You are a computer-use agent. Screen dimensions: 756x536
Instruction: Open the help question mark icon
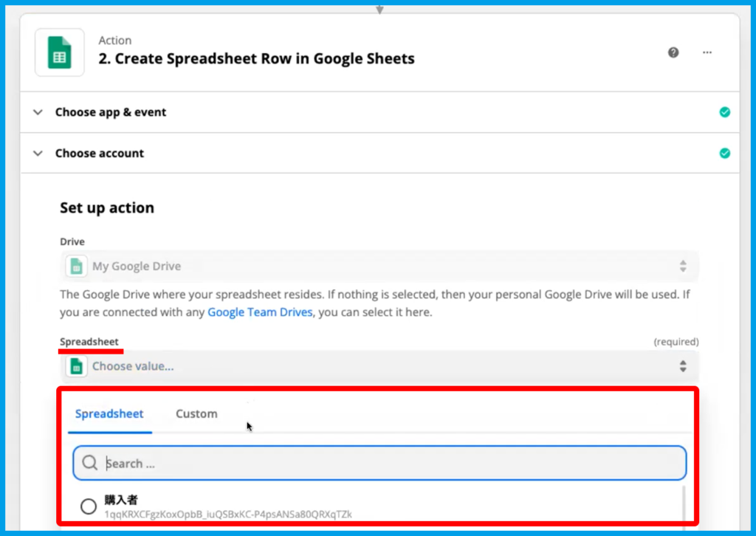click(x=673, y=52)
